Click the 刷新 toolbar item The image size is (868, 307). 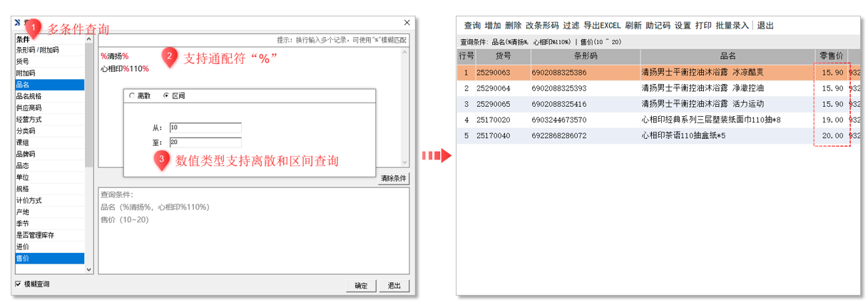633,26
